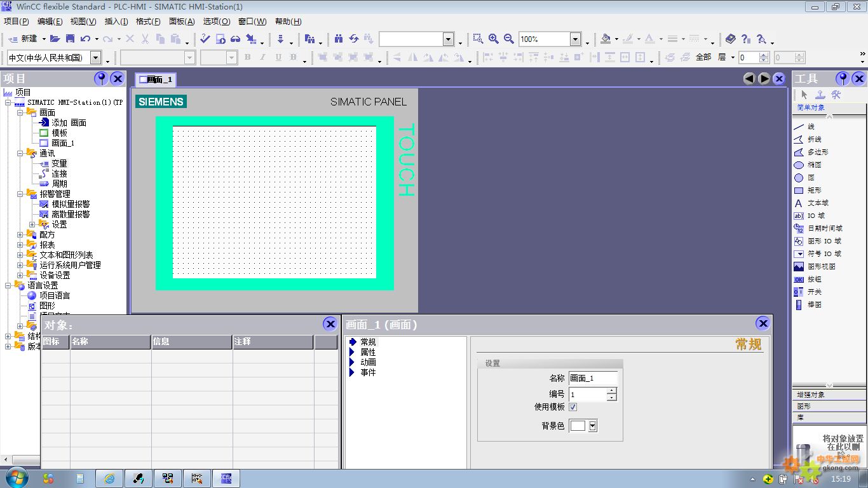Click the Zoom in magnifier icon
The height and width of the screenshot is (488, 868).
click(493, 39)
